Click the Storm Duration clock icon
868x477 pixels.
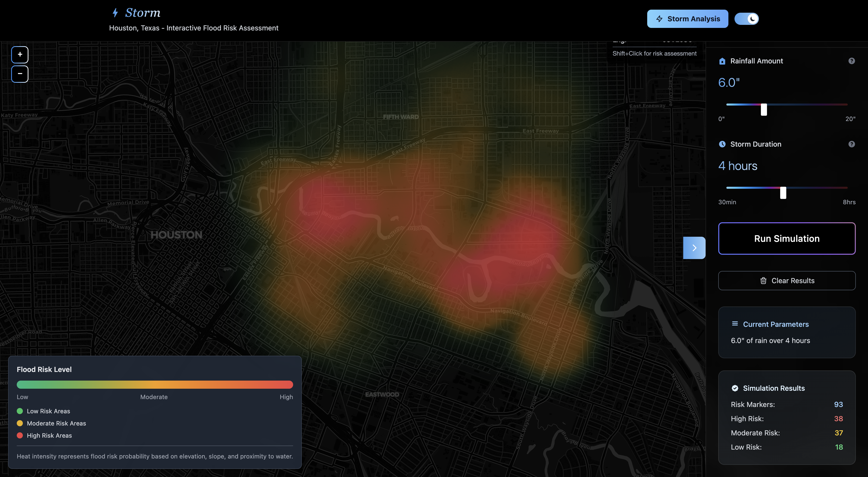tap(722, 144)
